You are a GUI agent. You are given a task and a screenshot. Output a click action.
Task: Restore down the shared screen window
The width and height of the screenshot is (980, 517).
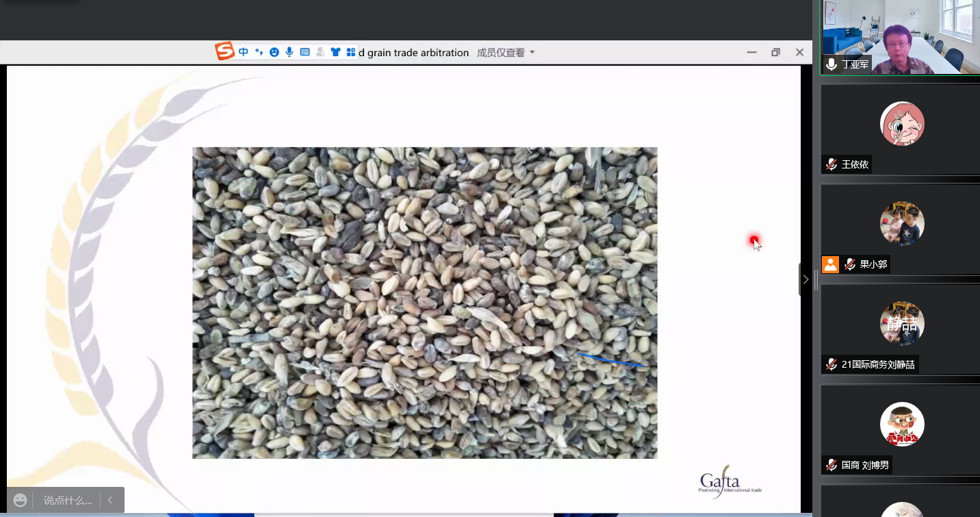[775, 53]
